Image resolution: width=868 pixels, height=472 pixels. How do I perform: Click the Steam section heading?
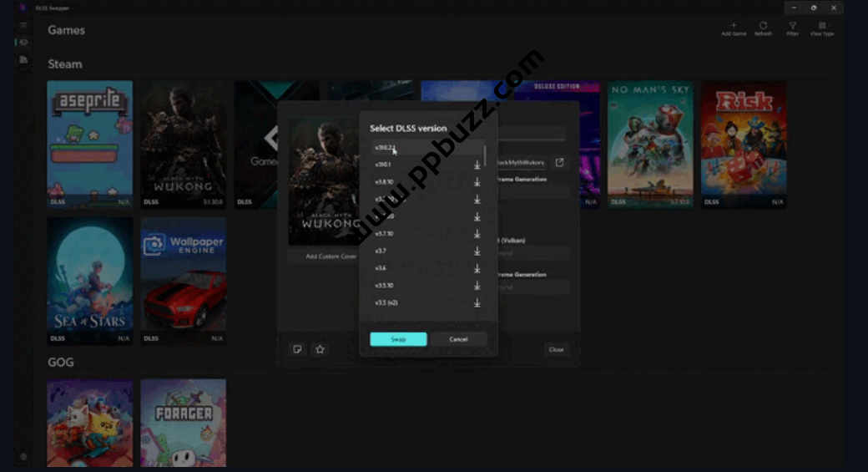[65, 64]
